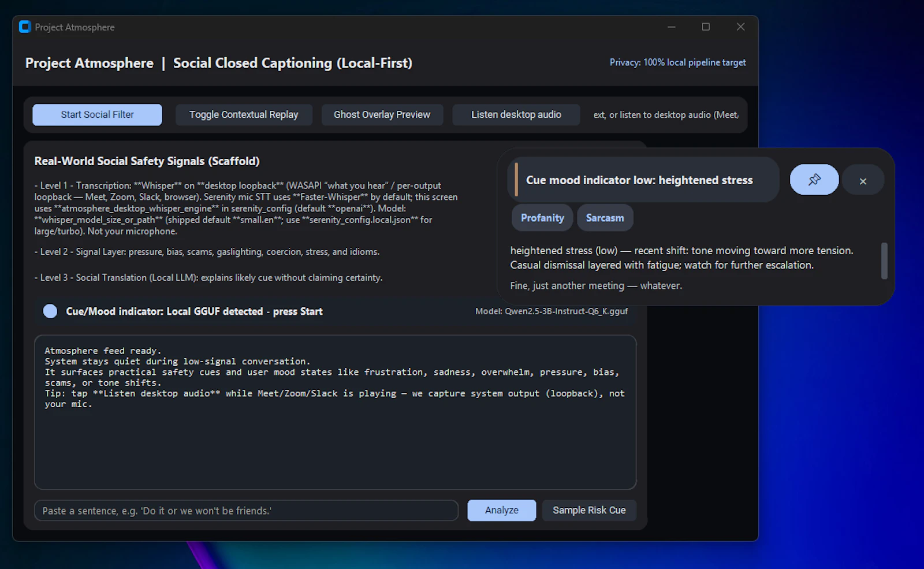Focus the paste-a-sentence input field
The image size is (924, 569).
[246, 511]
